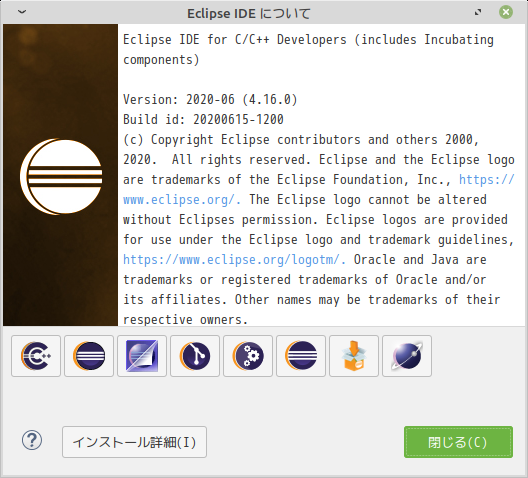
Task: Click the 'Version: 2020-06 (4.16.0)' text
Action: pyautogui.click(x=210, y=100)
